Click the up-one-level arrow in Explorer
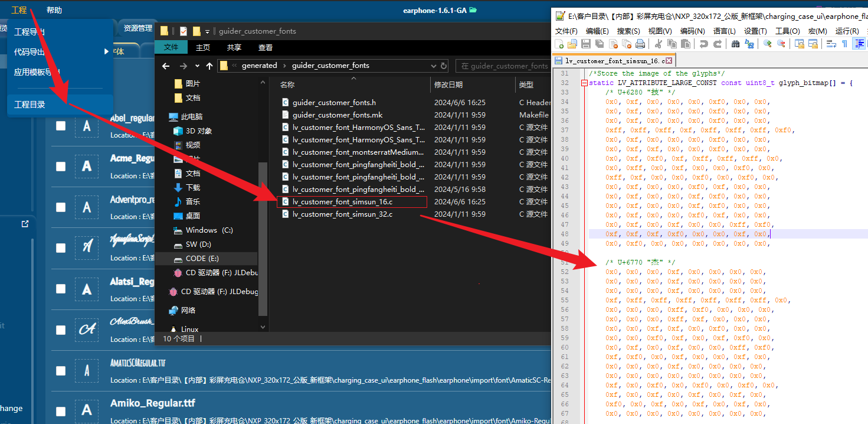Screen dimensions: 868x424 coord(209,66)
